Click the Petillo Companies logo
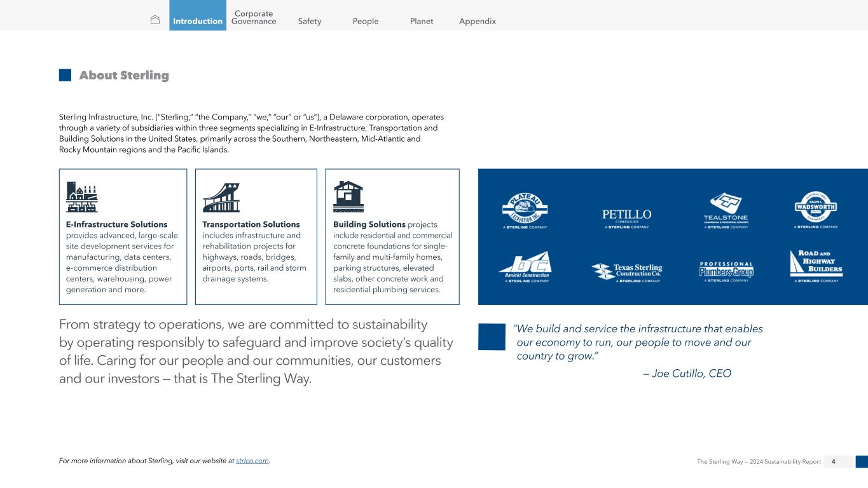This screenshot has height=488, width=868. (x=626, y=217)
